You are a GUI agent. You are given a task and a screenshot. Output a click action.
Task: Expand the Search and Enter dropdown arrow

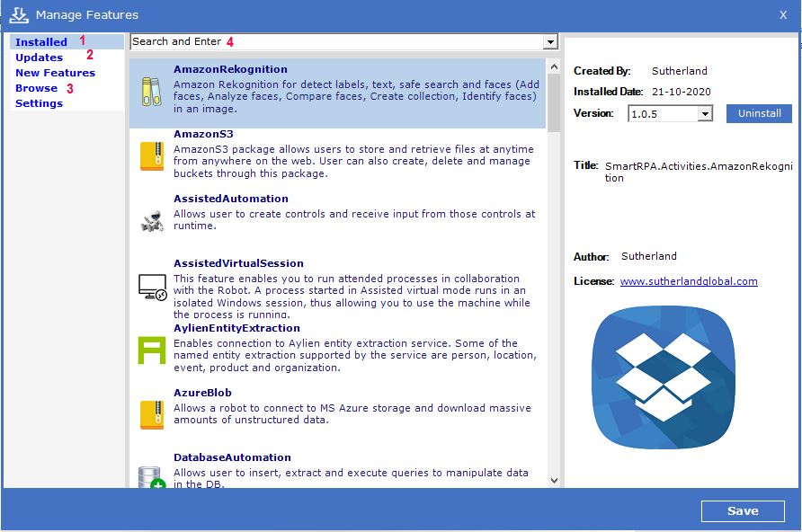point(549,42)
